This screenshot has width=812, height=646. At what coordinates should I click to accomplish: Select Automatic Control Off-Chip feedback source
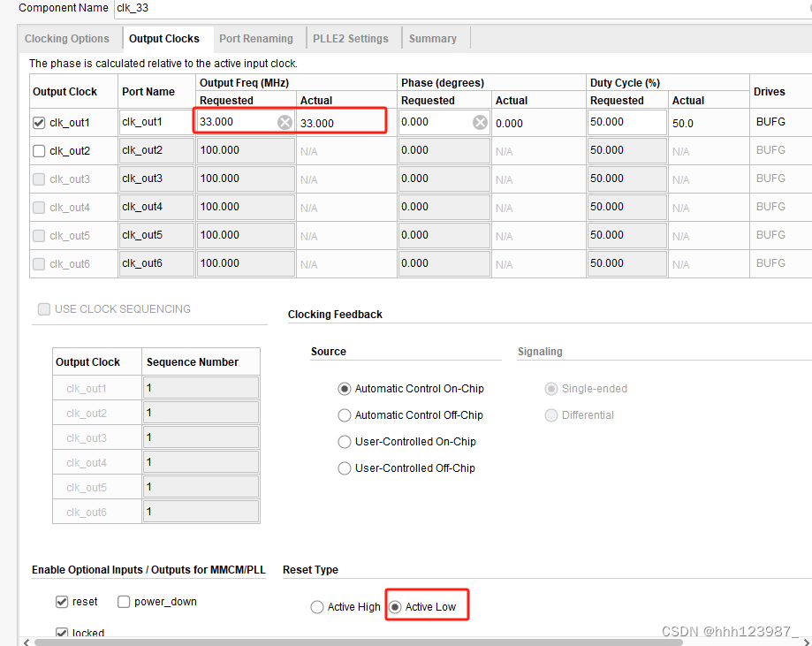[x=344, y=415]
